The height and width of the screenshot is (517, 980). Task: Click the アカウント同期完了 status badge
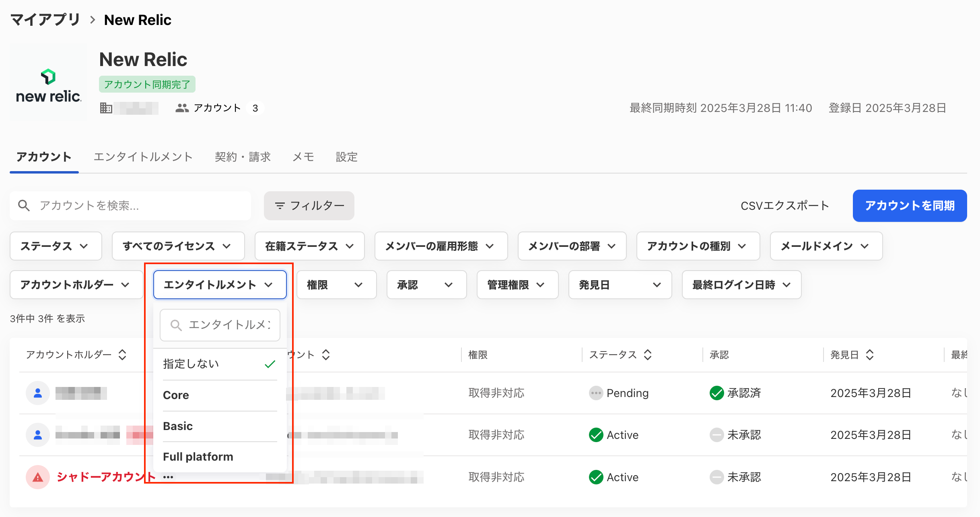pyautogui.click(x=147, y=84)
